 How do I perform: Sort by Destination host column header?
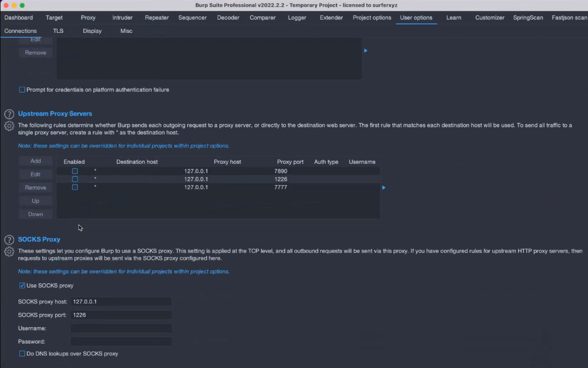click(x=137, y=162)
